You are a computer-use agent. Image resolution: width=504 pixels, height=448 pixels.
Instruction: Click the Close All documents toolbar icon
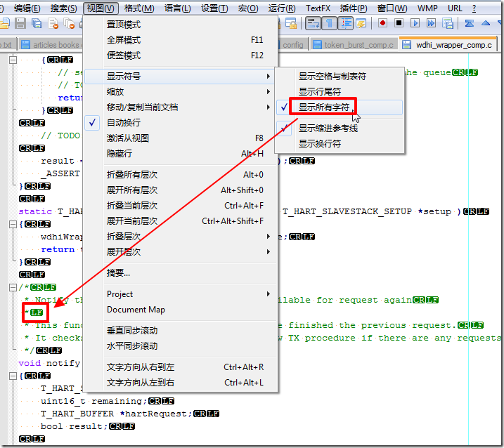pos(69,23)
